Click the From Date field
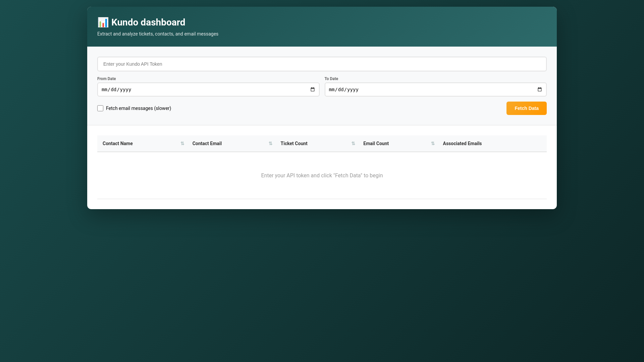 (x=208, y=89)
